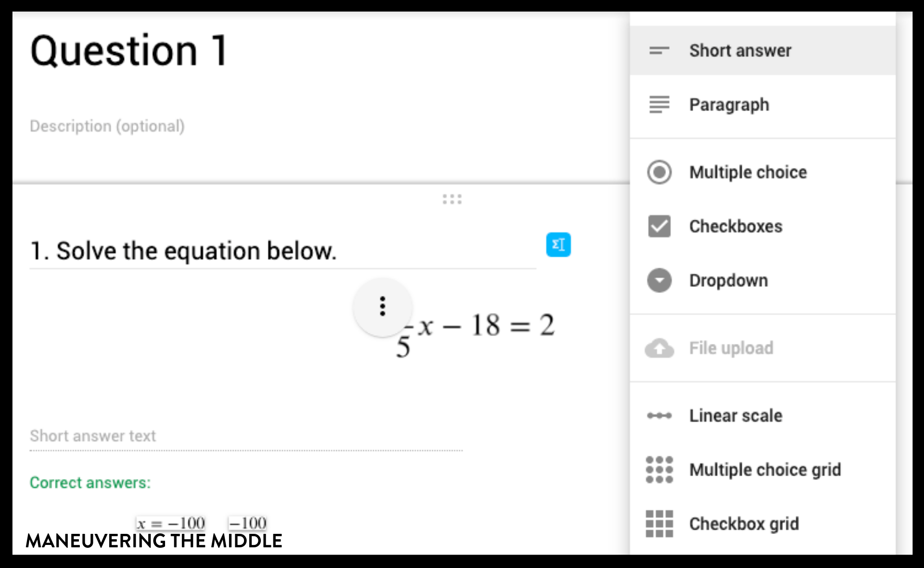Pick Checkboxes from the type options
The width and height of the screenshot is (924, 568).
point(735,226)
